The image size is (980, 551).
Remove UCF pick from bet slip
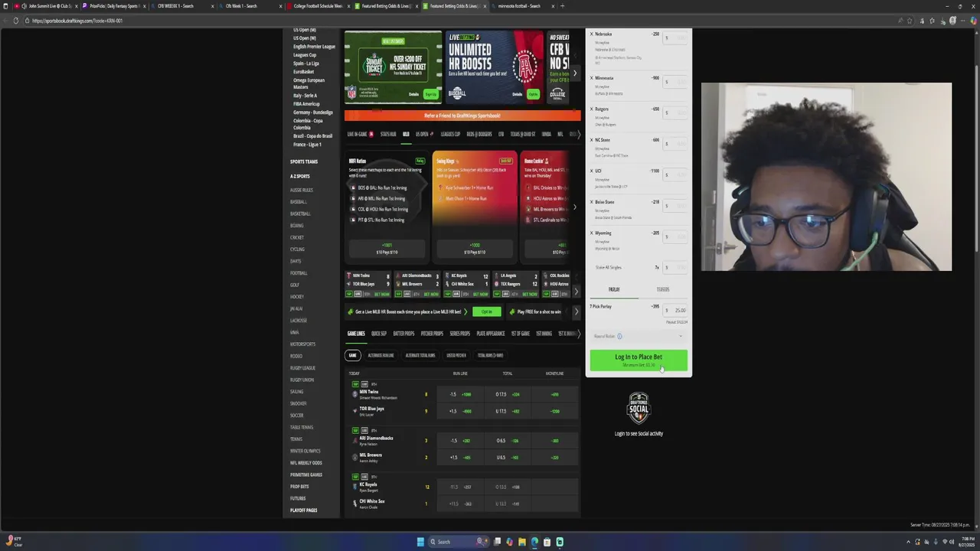tap(591, 171)
